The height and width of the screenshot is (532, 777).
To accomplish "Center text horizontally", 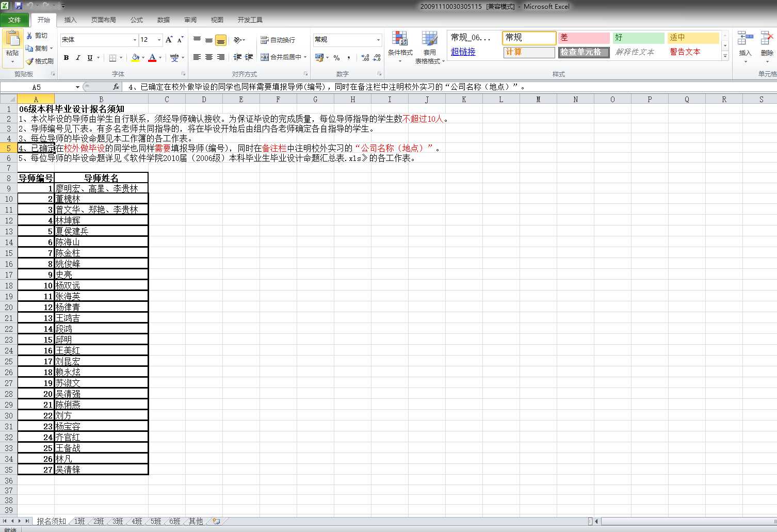I will click(209, 57).
